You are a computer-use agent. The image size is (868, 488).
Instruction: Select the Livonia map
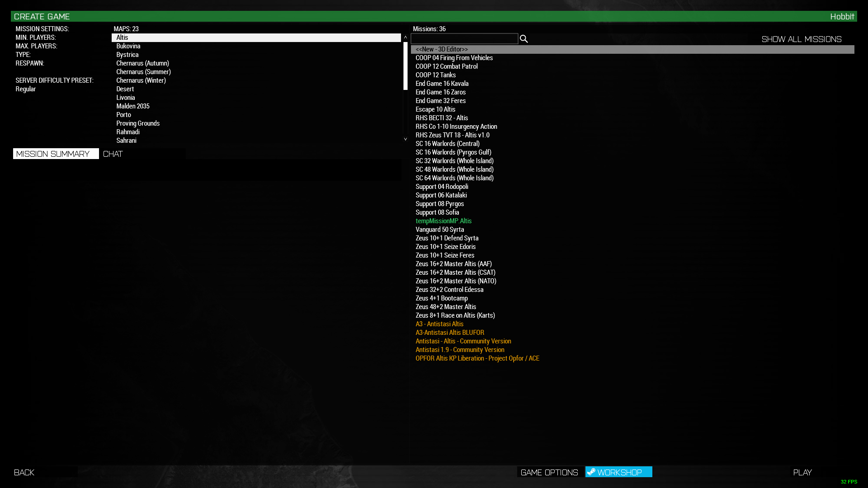126,98
